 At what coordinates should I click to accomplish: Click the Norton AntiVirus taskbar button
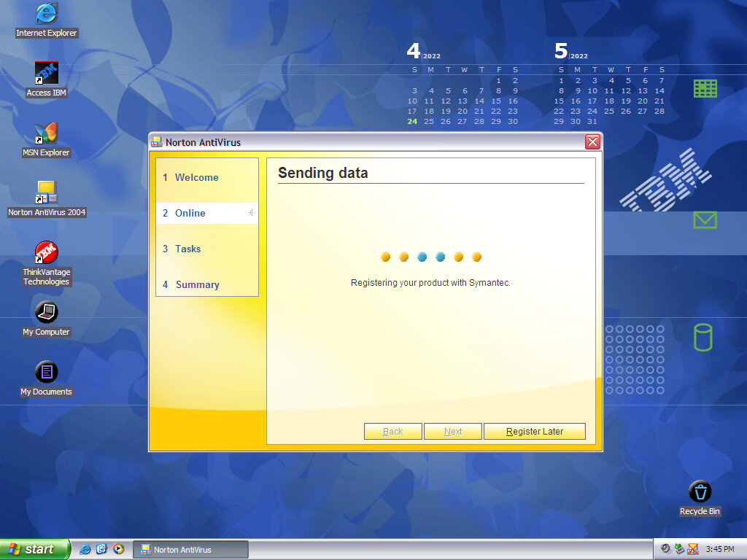pyautogui.click(x=190, y=549)
